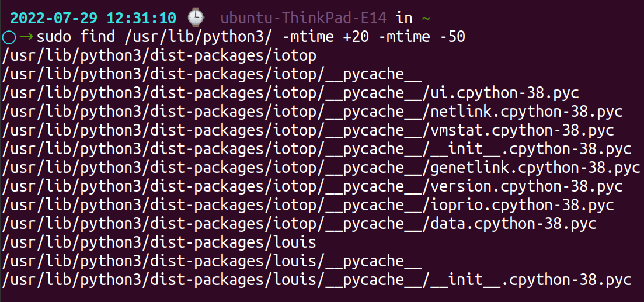Click the timestamp 2022-07-29 12:31:10
This screenshot has height=302, width=644.
pyautogui.click(x=94, y=18)
